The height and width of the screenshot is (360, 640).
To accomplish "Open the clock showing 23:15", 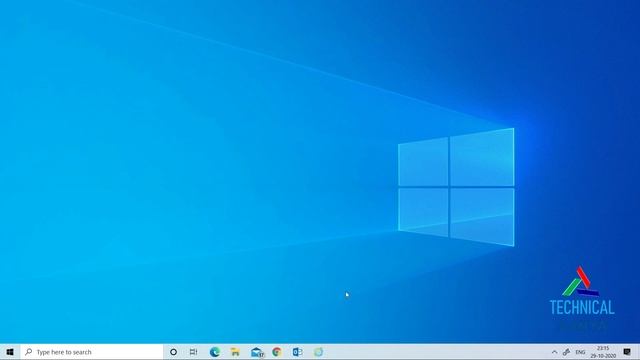I will 603,352.
